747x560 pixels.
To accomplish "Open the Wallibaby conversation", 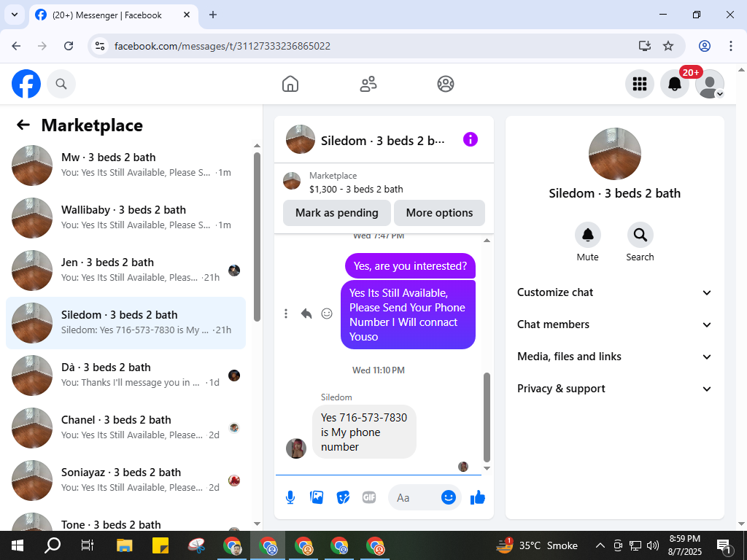I will pos(125,217).
